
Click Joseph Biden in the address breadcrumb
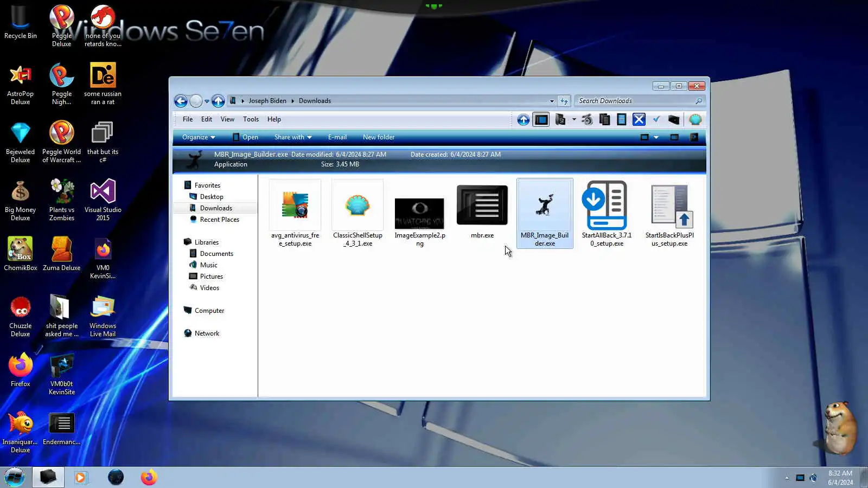coord(267,101)
